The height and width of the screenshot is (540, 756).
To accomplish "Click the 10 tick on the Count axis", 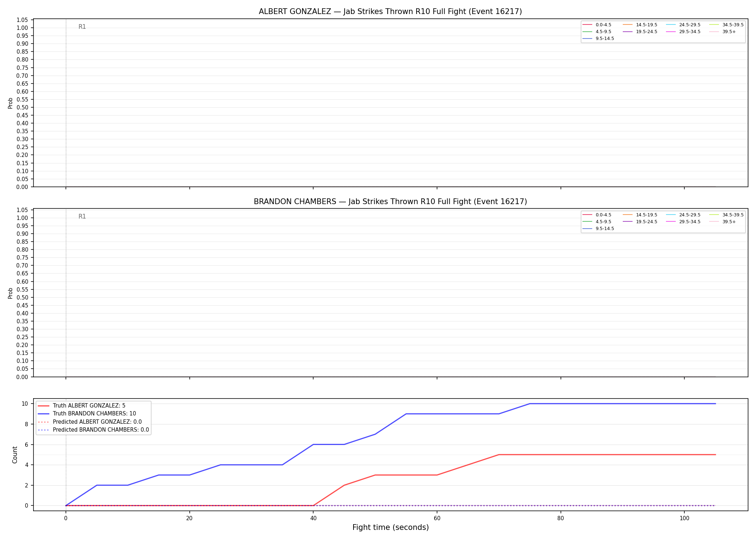I will 25,404.
